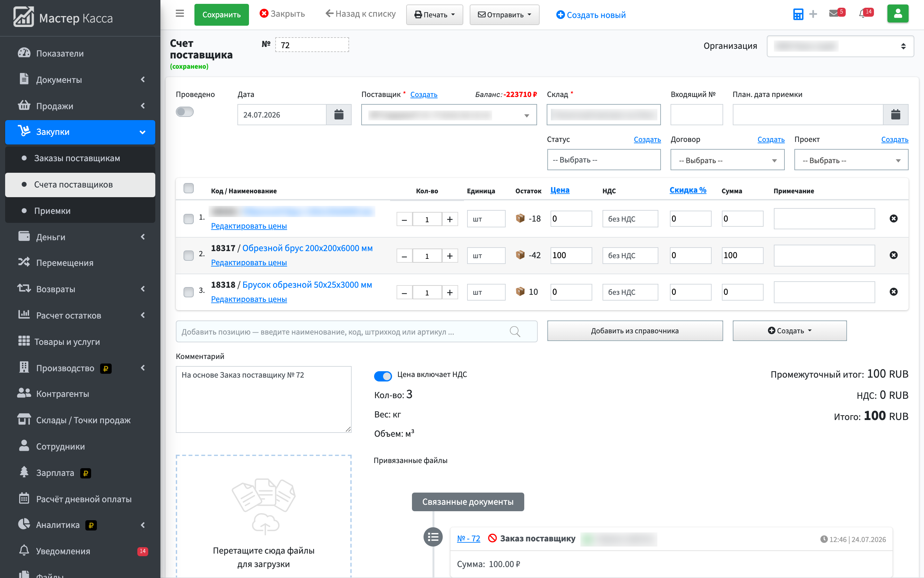Open the Организация selector

pyautogui.click(x=840, y=46)
